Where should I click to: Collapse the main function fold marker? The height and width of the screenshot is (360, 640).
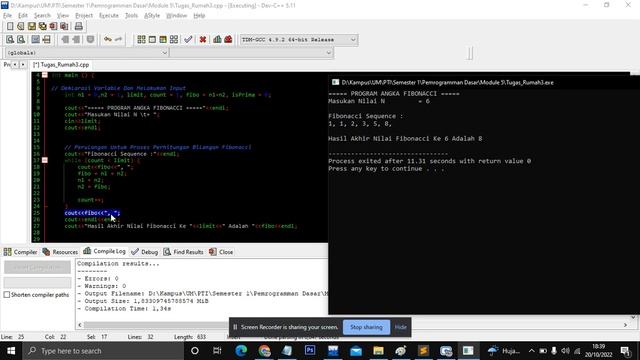[x=45, y=75]
